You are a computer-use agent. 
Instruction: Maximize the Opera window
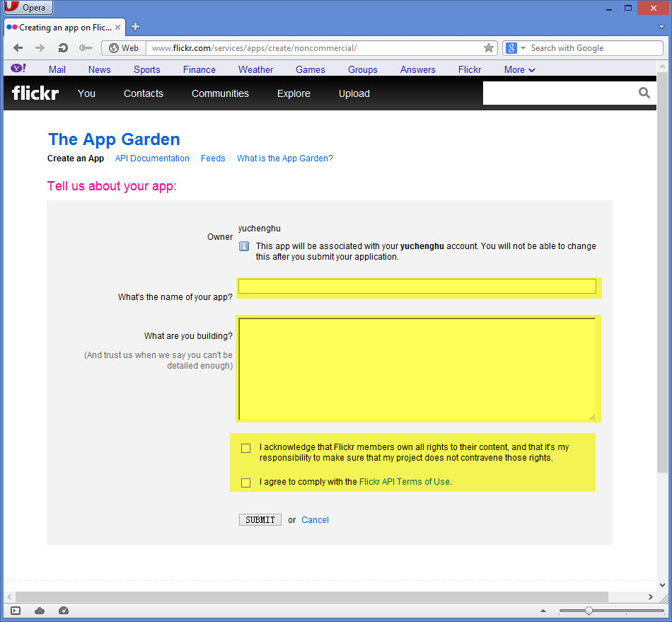[628, 8]
